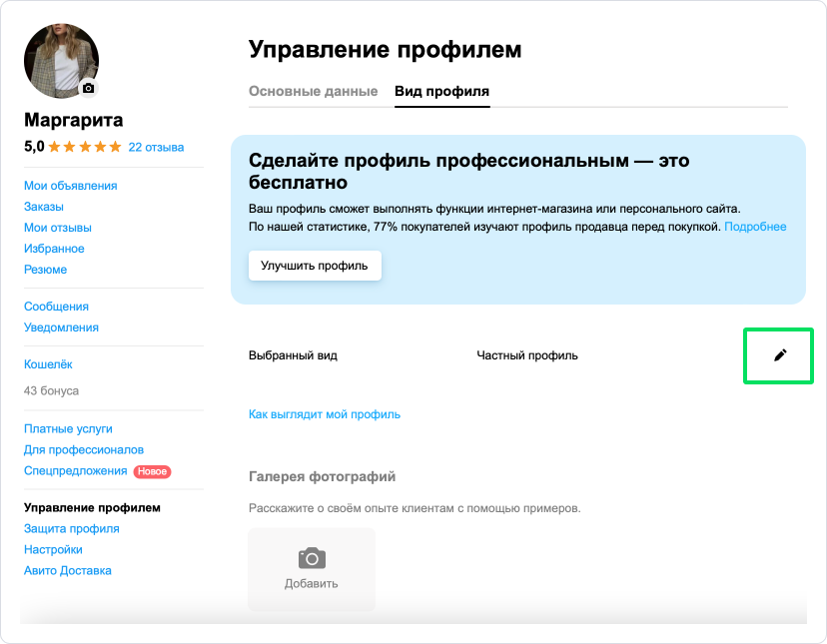Click the Управление профилем page title

pyautogui.click(x=385, y=50)
